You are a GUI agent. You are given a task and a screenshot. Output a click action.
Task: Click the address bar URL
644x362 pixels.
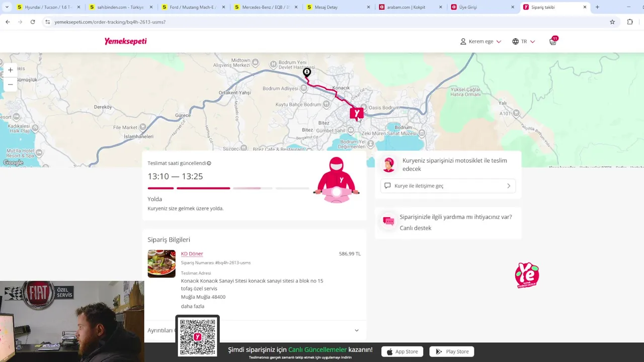pyautogui.click(x=110, y=22)
